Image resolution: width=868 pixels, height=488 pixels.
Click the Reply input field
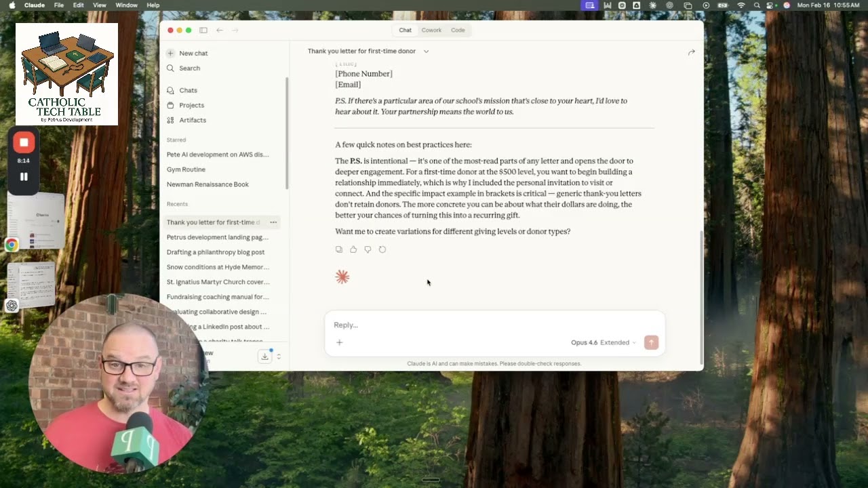pyautogui.click(x=494, y=325)
